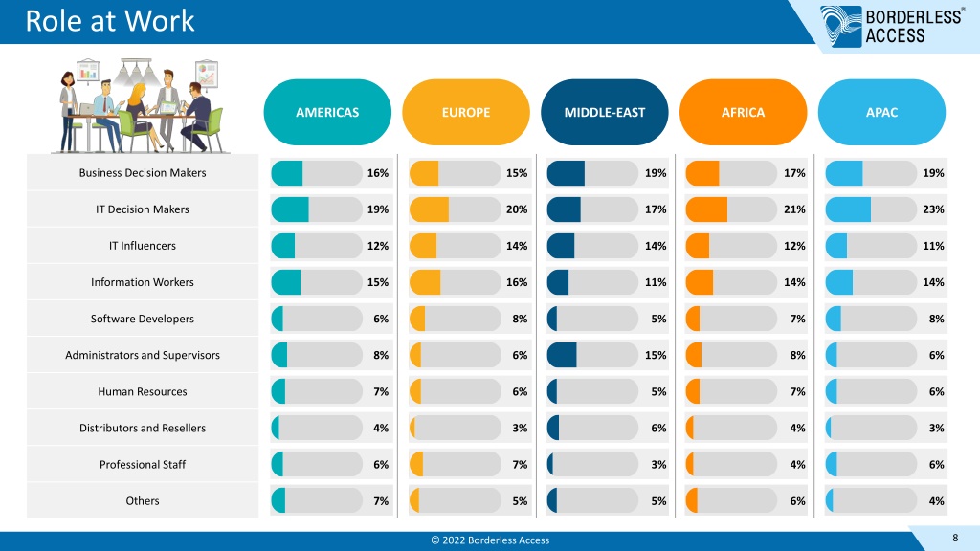Click the Others row label
Viewport: 980px width, 551px height.
[x=143, y=501]
